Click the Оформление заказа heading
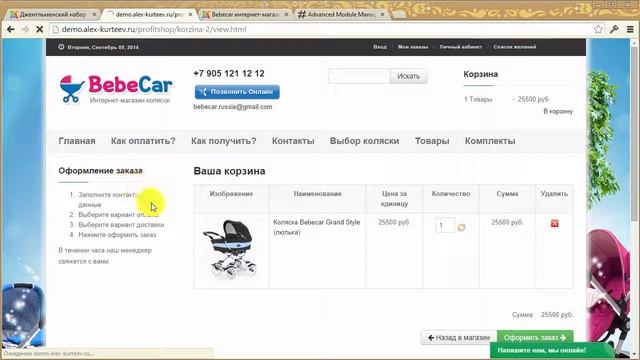 pos(100,171)
